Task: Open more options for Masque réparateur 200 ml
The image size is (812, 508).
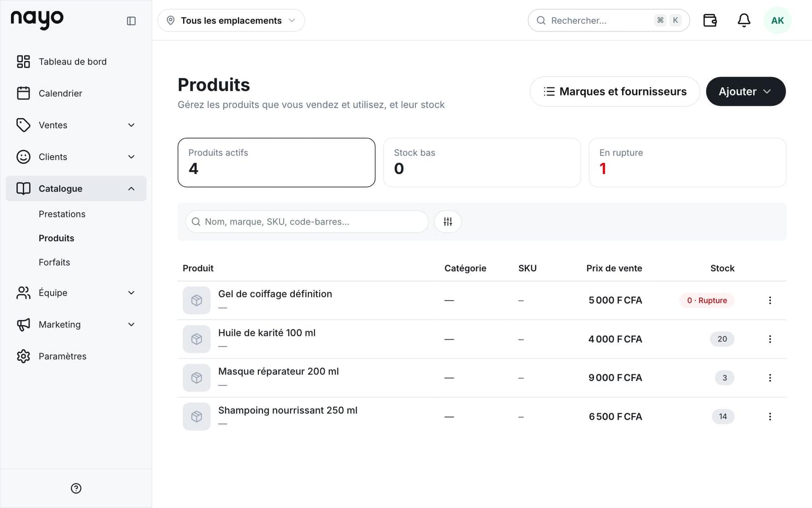Action: click(770, 378)
